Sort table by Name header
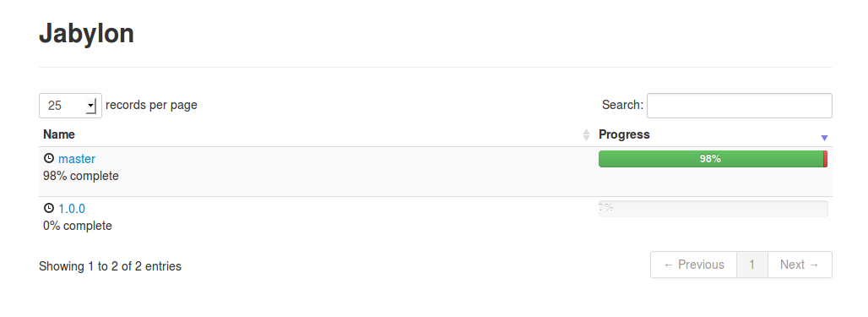Viewport: 868px width, 317px height. pos(59,134)
